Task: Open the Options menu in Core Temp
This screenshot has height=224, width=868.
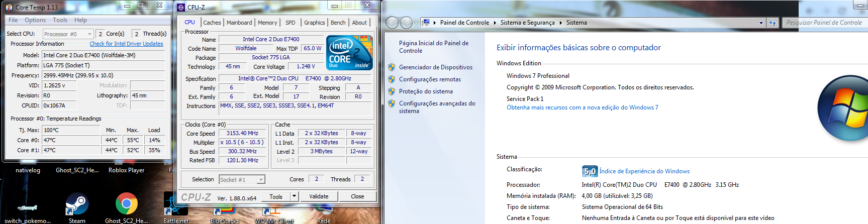Action: tap(35, 20)
